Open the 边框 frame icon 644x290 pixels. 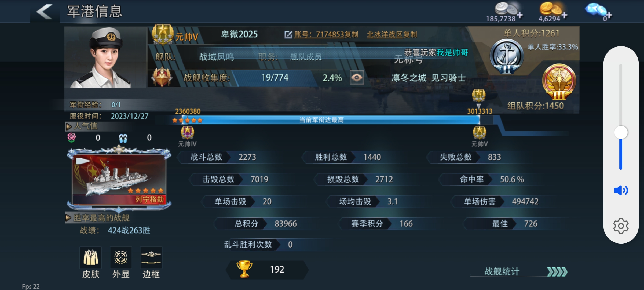click(151, 258)
